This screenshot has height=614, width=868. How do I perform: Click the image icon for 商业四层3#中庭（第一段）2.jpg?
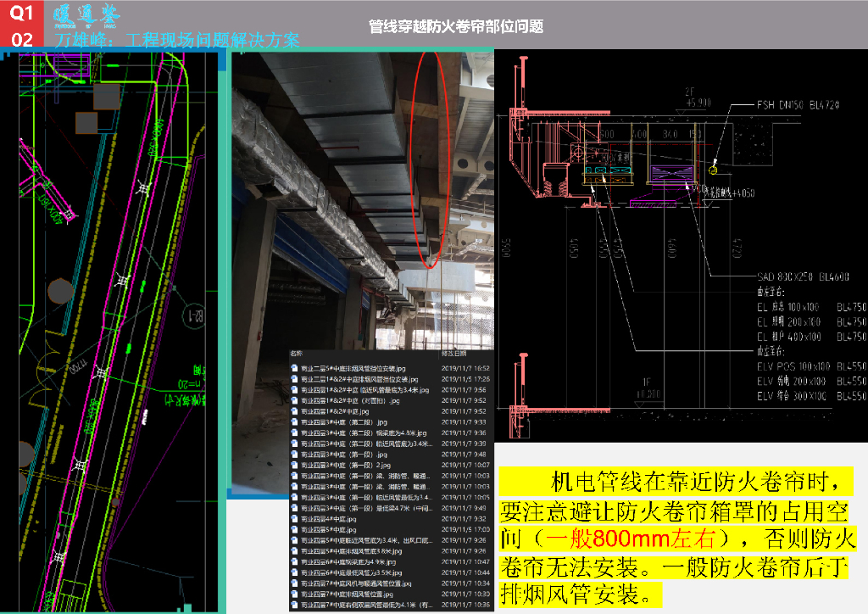pyautogui.click(x=294, y=465)
